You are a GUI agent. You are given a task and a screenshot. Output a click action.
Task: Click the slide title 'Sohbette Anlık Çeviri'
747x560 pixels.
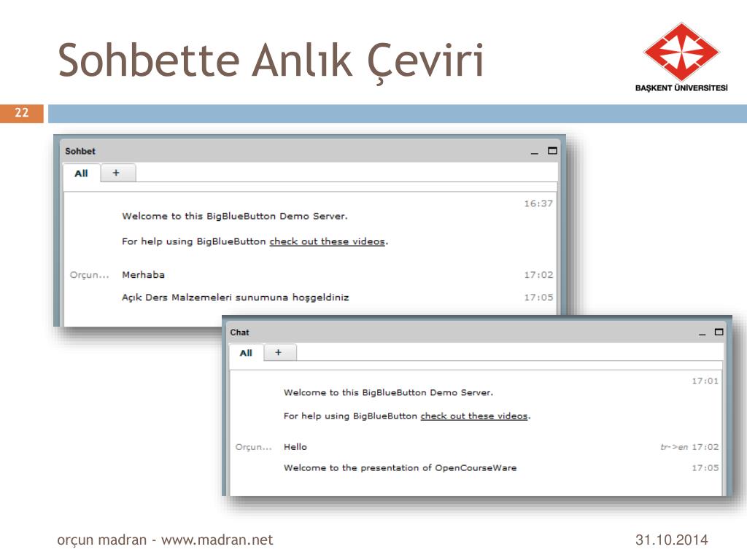pyautogui.click(x=271, y=61)
